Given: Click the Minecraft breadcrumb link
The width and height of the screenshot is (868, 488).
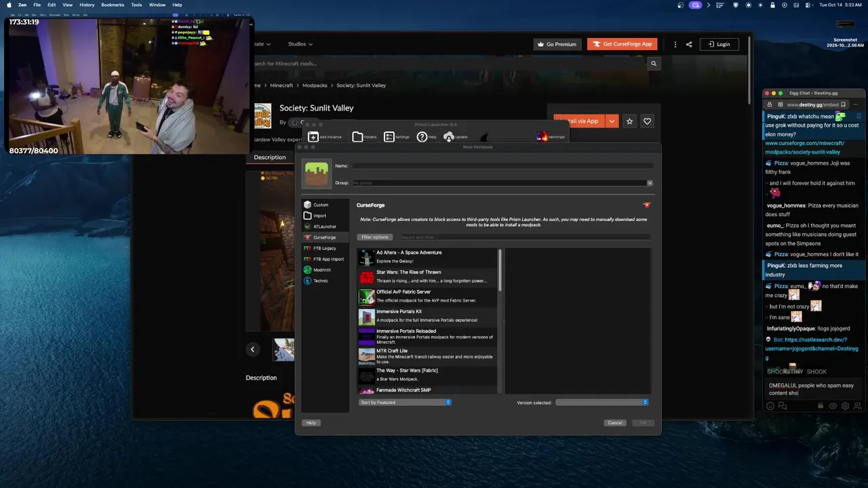Looking at the screenshot, I should 281,85.
